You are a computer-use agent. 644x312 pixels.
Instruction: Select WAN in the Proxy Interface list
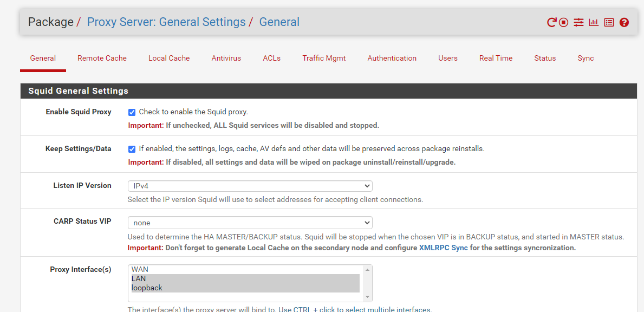[245, 270]
